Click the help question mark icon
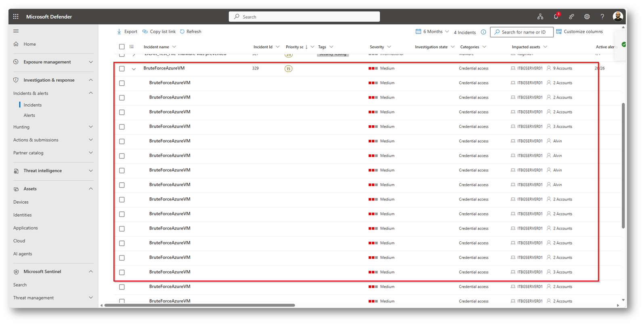The height and width of the screenshot is (325, 644). tap(602, 17)
